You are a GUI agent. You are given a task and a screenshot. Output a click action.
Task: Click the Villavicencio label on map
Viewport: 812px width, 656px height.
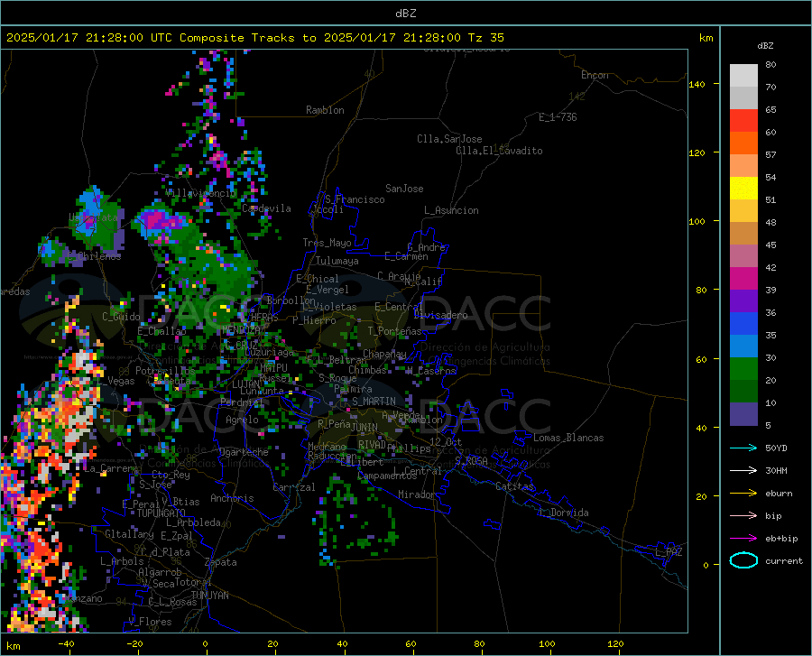(201, 193)
